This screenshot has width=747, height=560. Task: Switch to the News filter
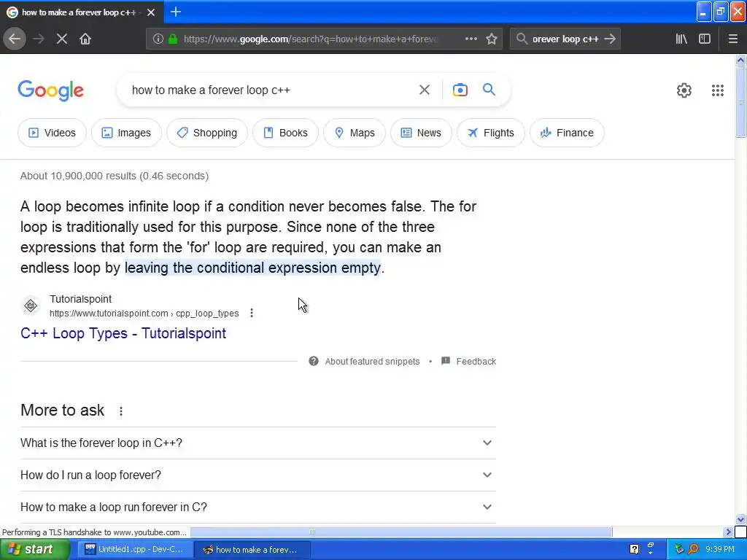click(421, 133)
